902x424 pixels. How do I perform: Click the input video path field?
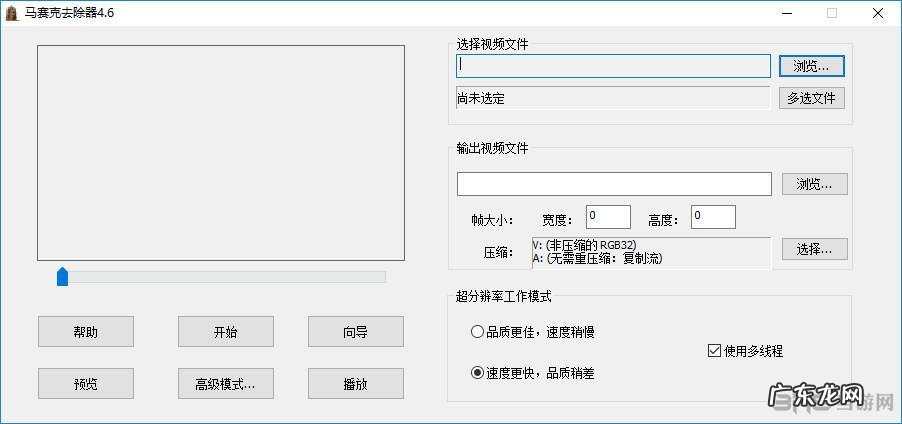(613, 65)
